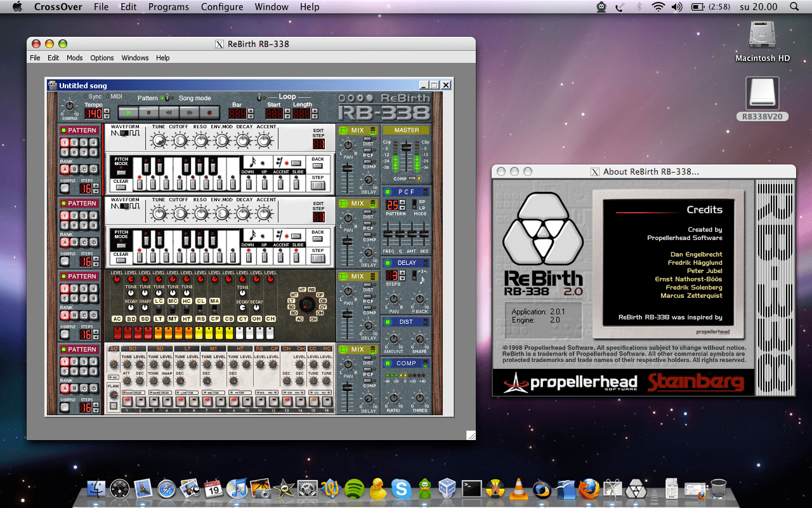Click the Master volume fader
The image size is (812, 508).
[407, 148]
